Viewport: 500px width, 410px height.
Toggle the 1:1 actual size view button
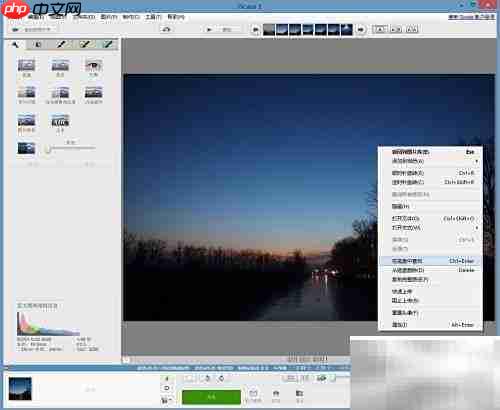click(396, 29)
